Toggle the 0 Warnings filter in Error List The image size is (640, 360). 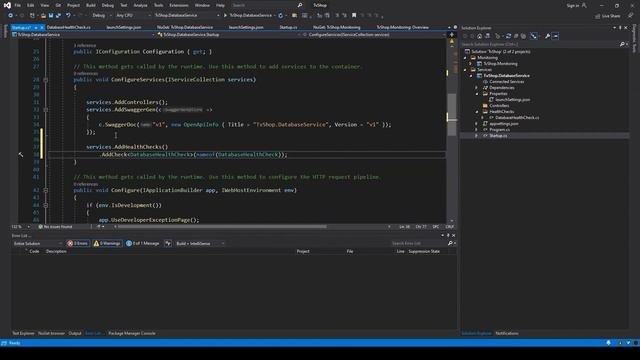pyautogui.click(x=107, y=243)
